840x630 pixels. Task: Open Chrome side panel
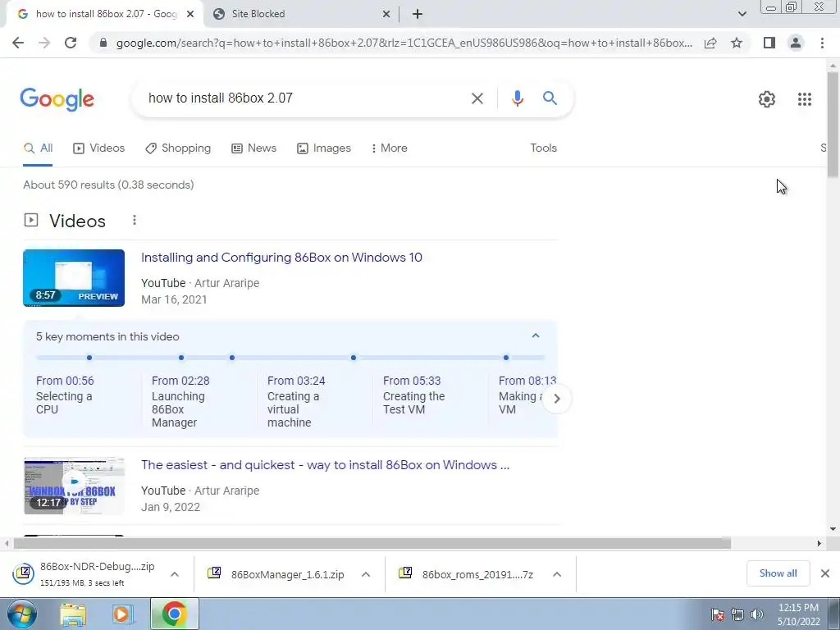click(x=769, y=43)
